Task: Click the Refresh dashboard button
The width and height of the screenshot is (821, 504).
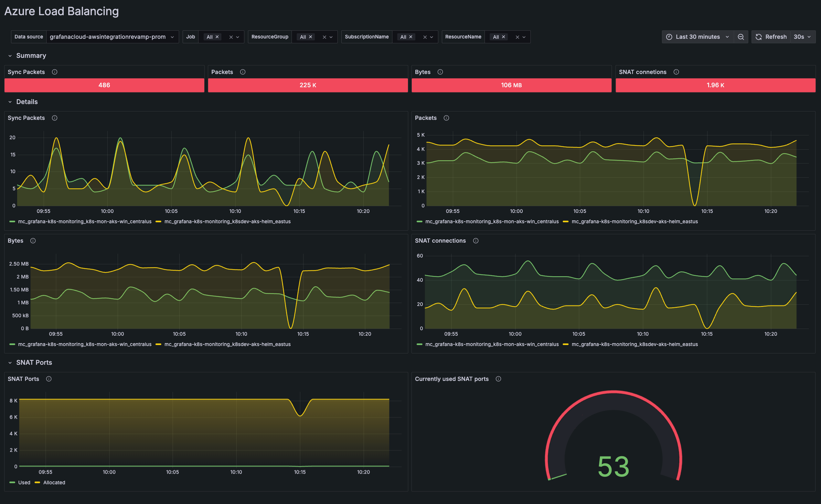Action: 771,37
